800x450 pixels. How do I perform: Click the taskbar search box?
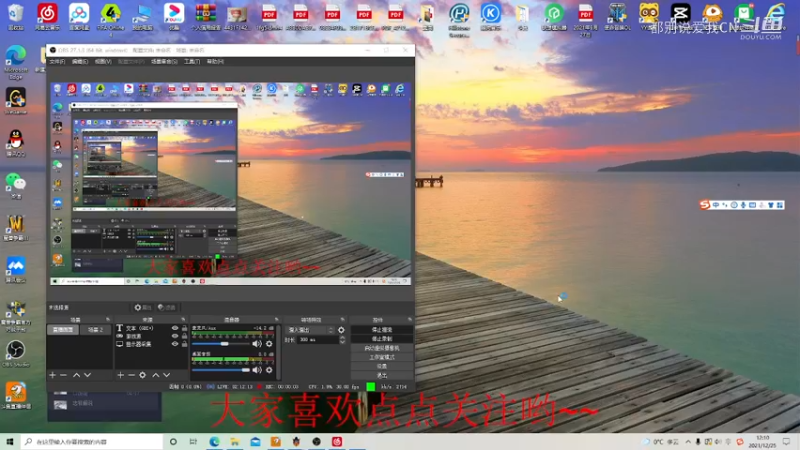click(92, 441)
